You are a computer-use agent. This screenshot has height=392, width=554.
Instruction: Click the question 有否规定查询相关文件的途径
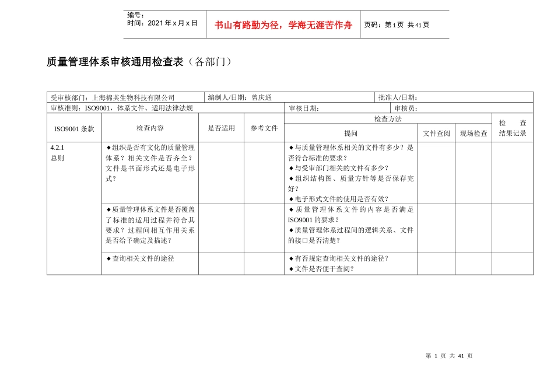(x=339, y=258)
